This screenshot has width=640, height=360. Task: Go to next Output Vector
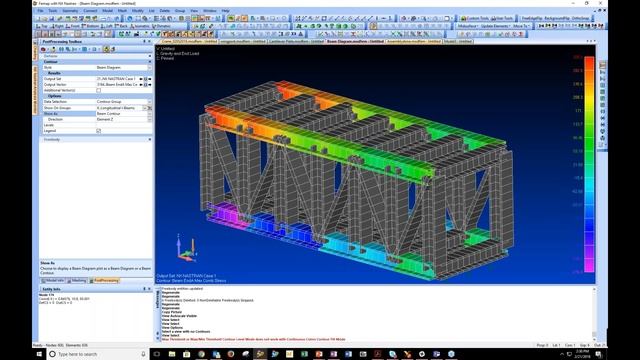149,84
